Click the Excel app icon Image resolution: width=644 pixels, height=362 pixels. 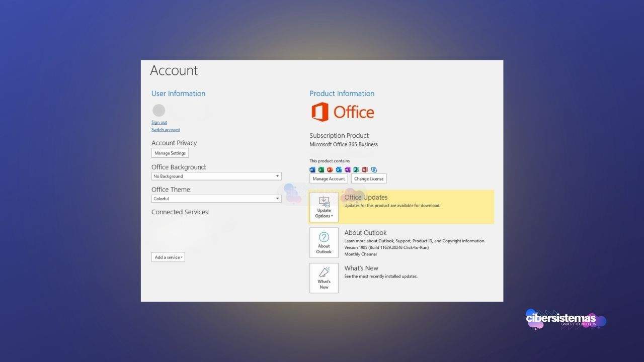(321, 169)
